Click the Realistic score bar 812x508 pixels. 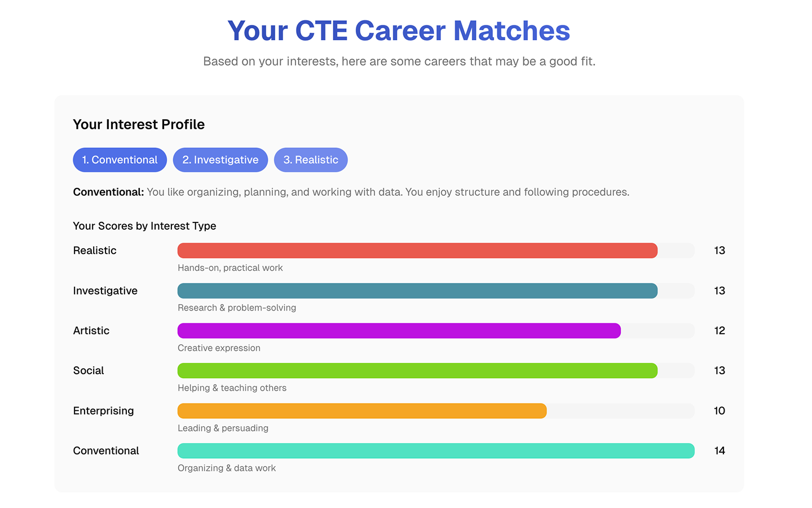pyautogui.click(x=417, y=250)
